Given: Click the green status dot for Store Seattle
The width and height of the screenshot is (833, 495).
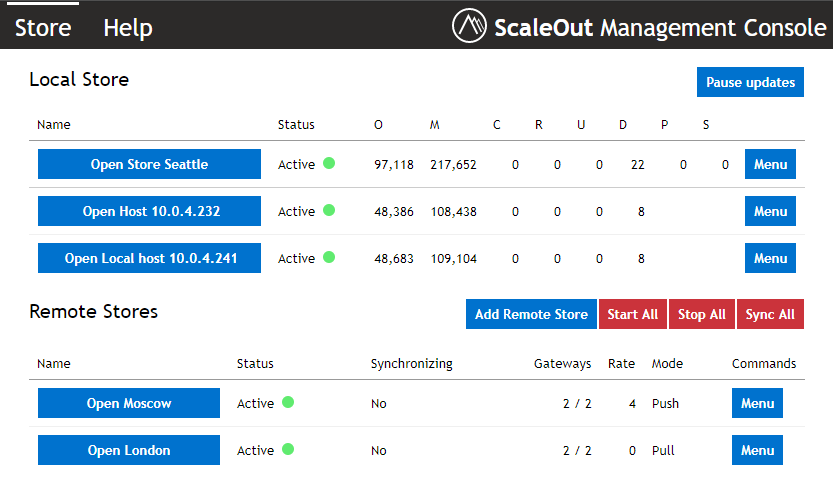Looking at the screenshot, I should [x=329, y=163].
